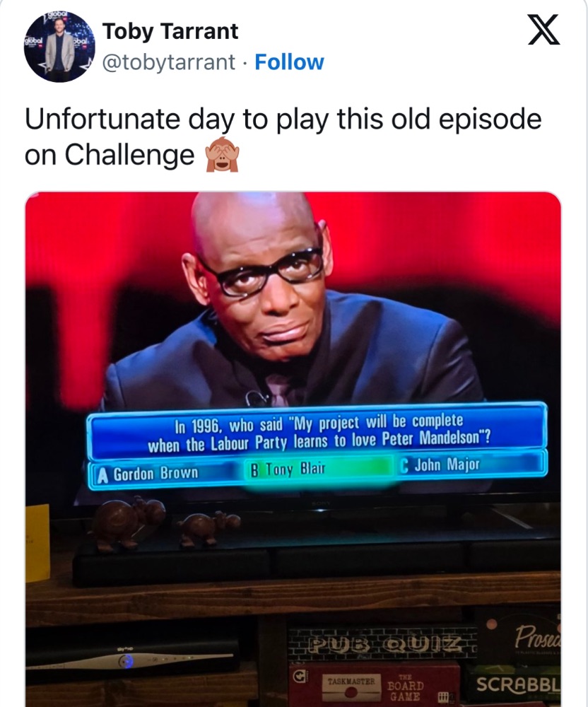The width and height of the screenshot is (588, 707).
Task: Click the blue 1996 question banner
Action: (x=317, y=433)
